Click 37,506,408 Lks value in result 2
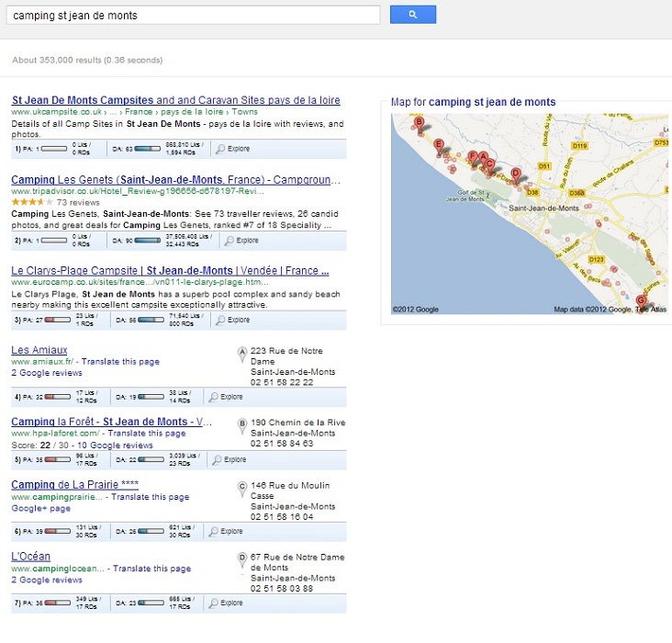 point(188,237)
